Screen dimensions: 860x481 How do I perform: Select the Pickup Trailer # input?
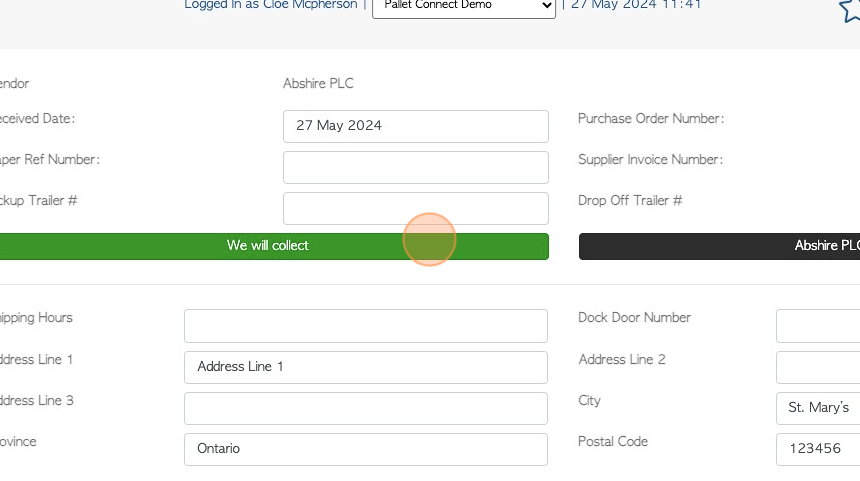coord(416,208)
